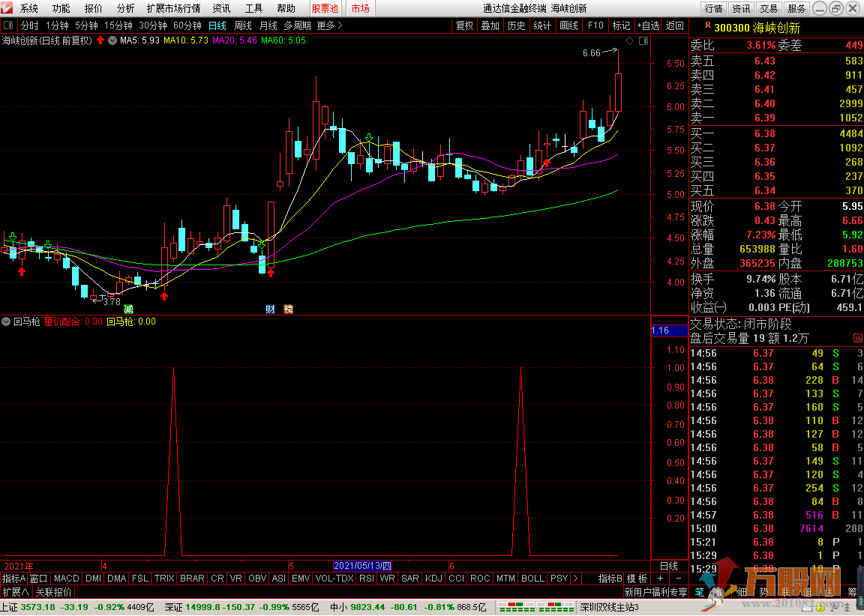Image resolution: width=864 pixels, height=616 pixels.
Task: Add stock with +自选 button
Action: (648, 25)
